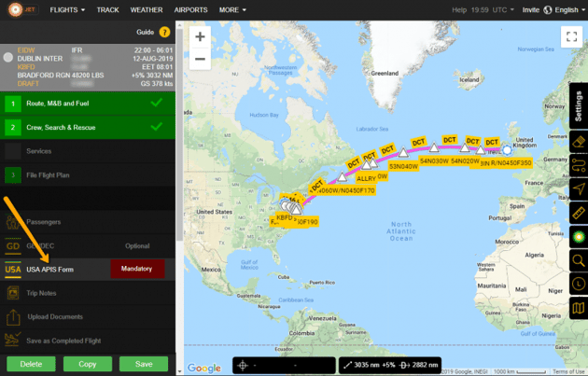The width and height of the screenshot is (588, 376).
Task: Click the Upload Documents icon
Action: [13, 317]
